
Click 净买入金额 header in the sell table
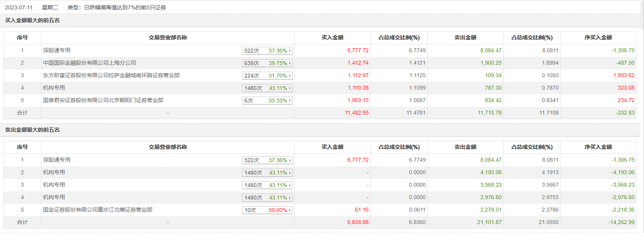[598, 147]
